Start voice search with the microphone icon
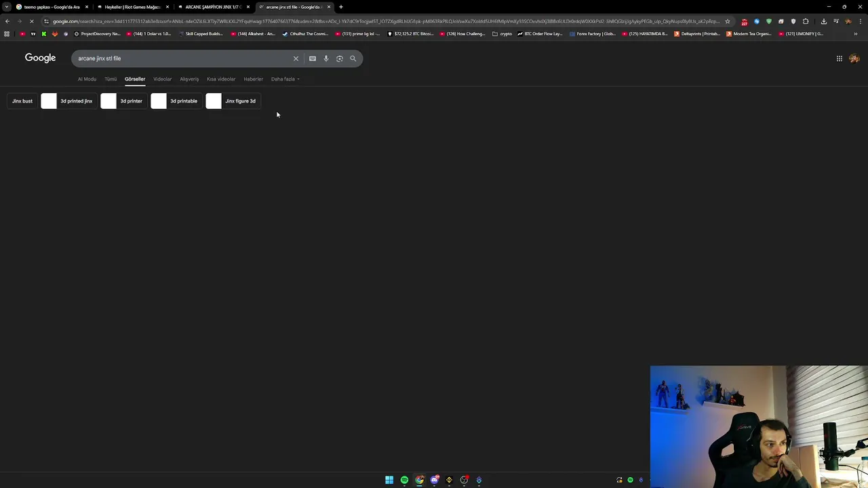868x488 pixels. (326, 58)
